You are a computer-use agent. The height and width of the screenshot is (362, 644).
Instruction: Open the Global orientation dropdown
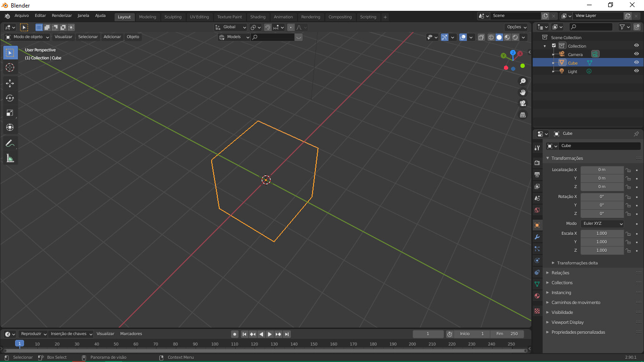click(231, 27)
